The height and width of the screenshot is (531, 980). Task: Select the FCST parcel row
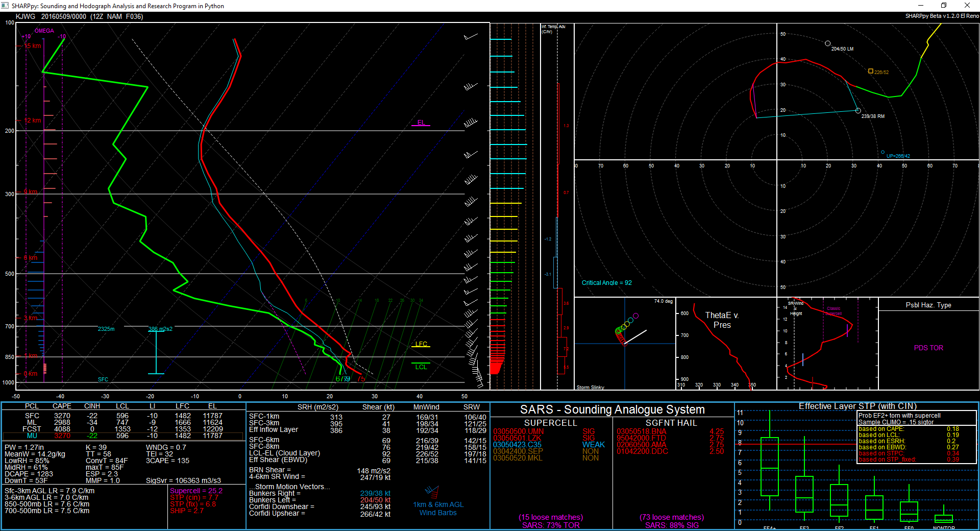coord(122,429)
